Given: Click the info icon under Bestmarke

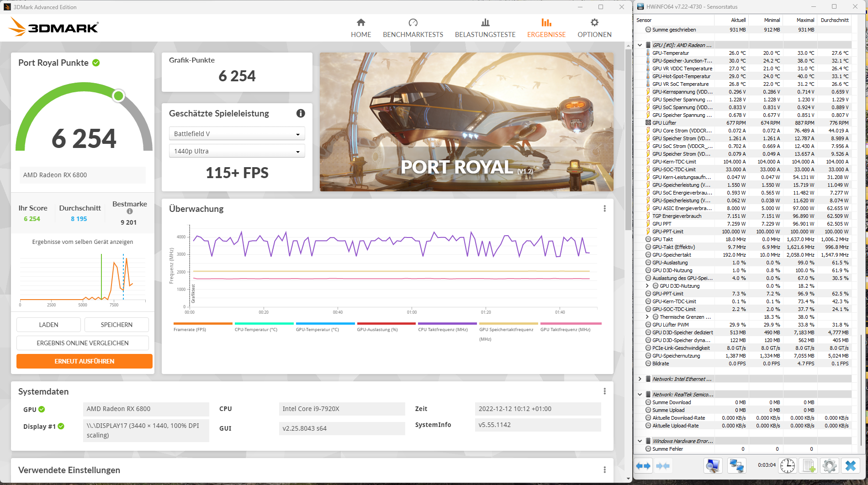Looking at the screenshot, I should (x=130, y=211).
